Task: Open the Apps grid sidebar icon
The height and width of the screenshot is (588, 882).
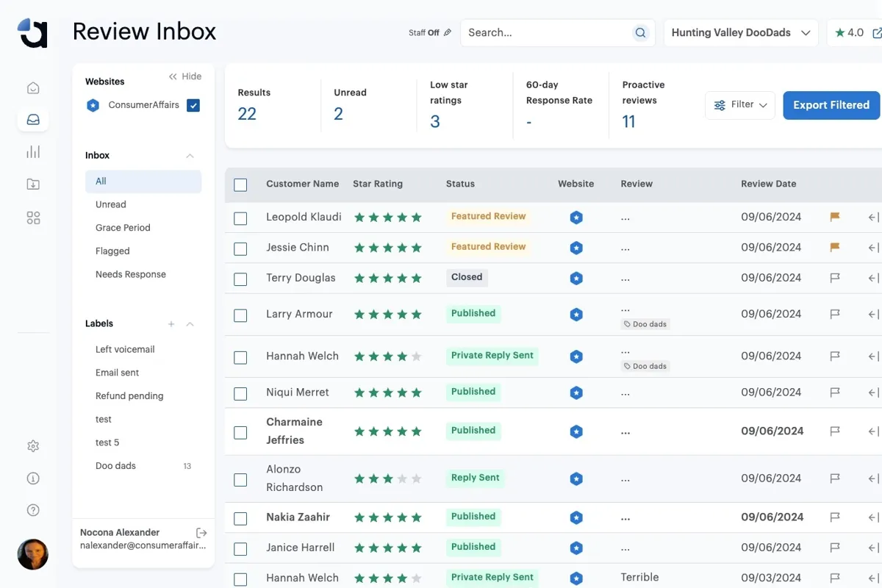Action: pyautogui.click(x=33, y=218)
